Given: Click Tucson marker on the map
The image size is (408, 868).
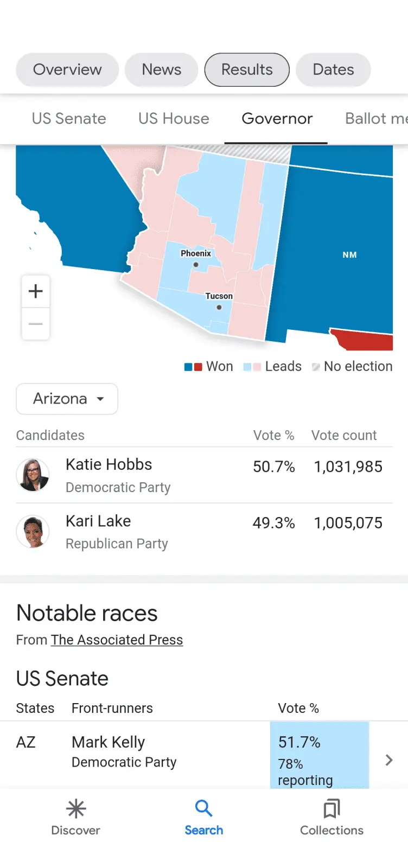Looking at the screenshot, I should coord(219,307).
